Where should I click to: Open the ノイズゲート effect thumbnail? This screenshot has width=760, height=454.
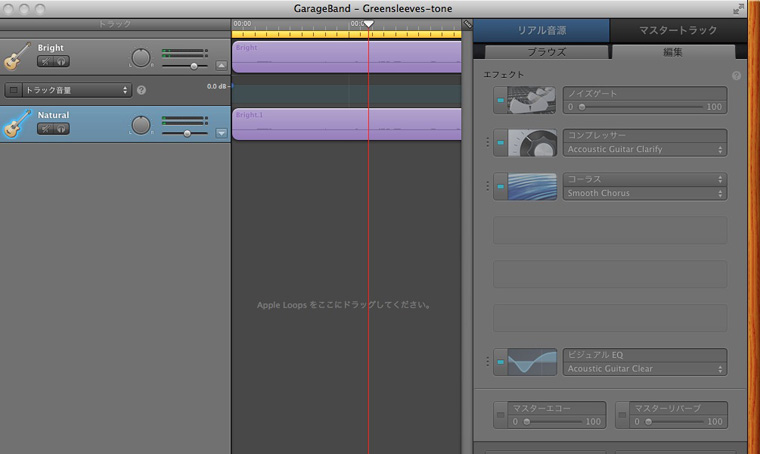[532, 100]
